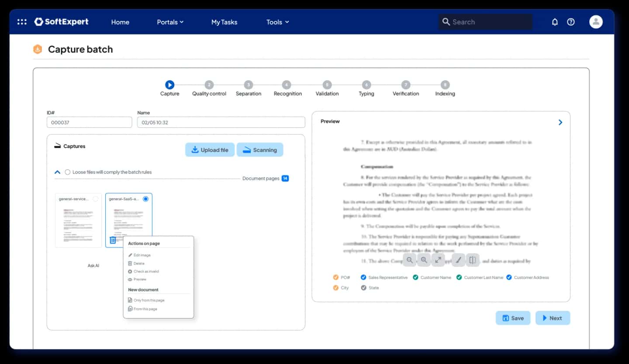This screenshot has height=364, width=629.
Task: Click the trash icon on selected page
Action: pyautogui.click(x=113, y=240)
